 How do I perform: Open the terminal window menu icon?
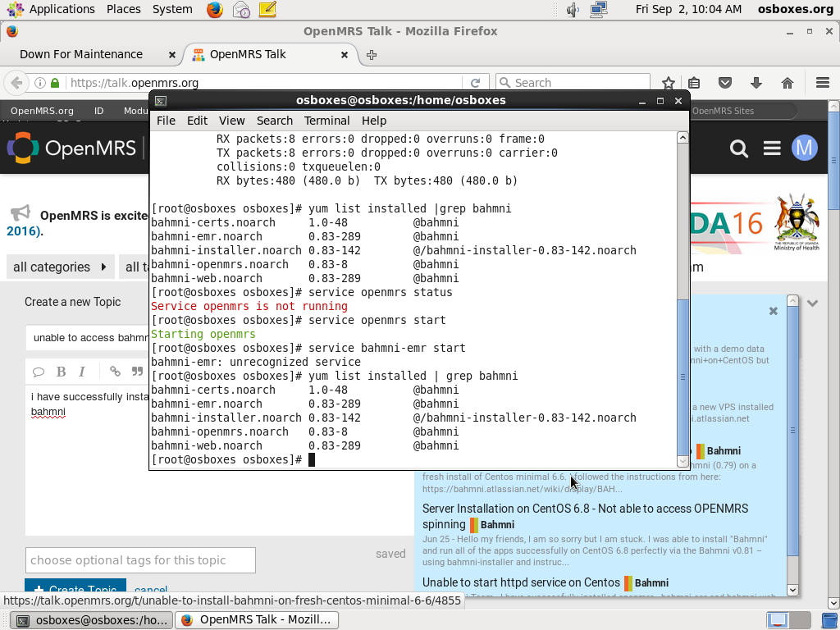161,100
